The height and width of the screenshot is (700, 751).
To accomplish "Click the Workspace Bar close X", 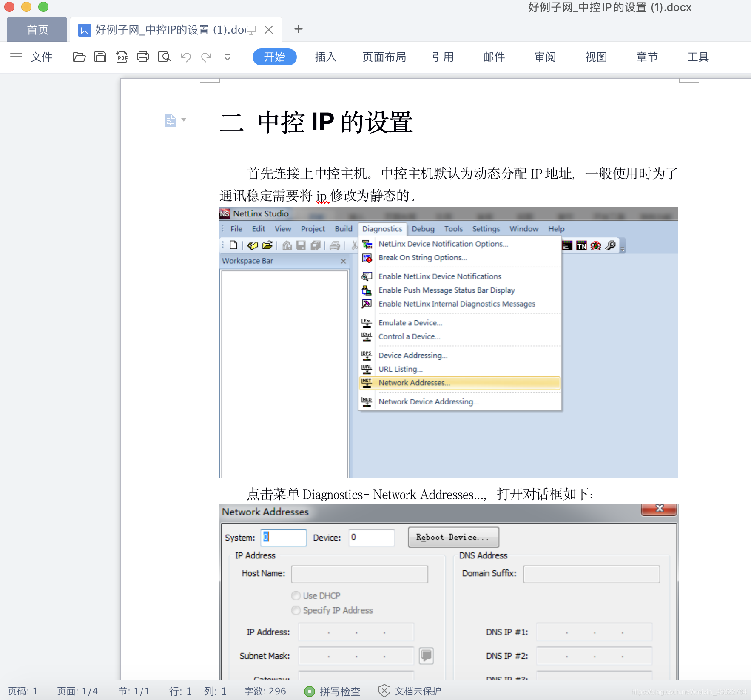I will click(343, 261).
